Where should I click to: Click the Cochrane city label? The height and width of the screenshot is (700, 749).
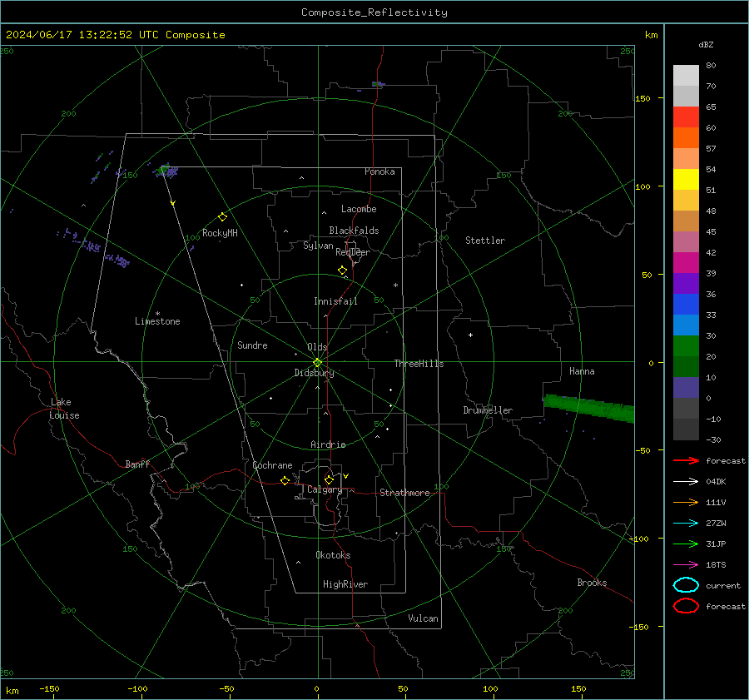tap(272, 465)
